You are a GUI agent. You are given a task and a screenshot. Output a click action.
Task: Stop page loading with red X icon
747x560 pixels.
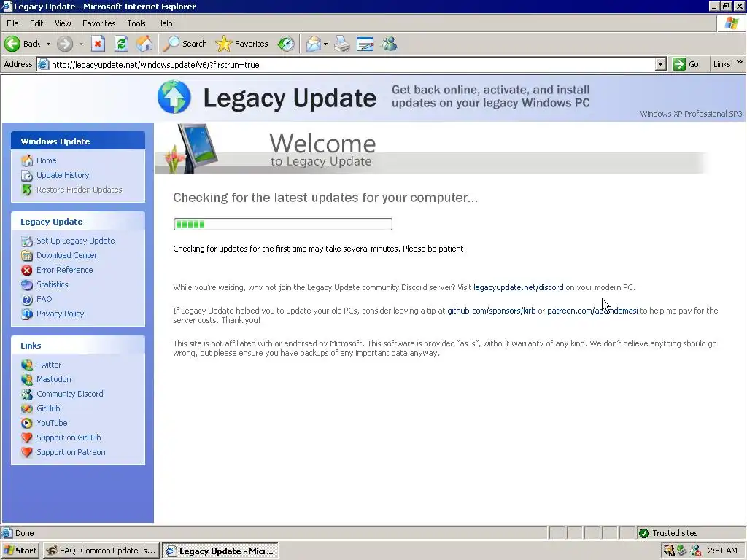(x=98, y=44)
